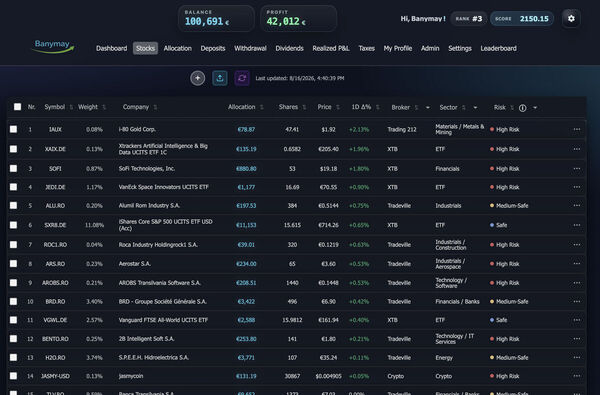The width and height of the screenshot is (600, 395).
Task: Toggle the select-all header checkbox
Action: click(x=17, y=107)
